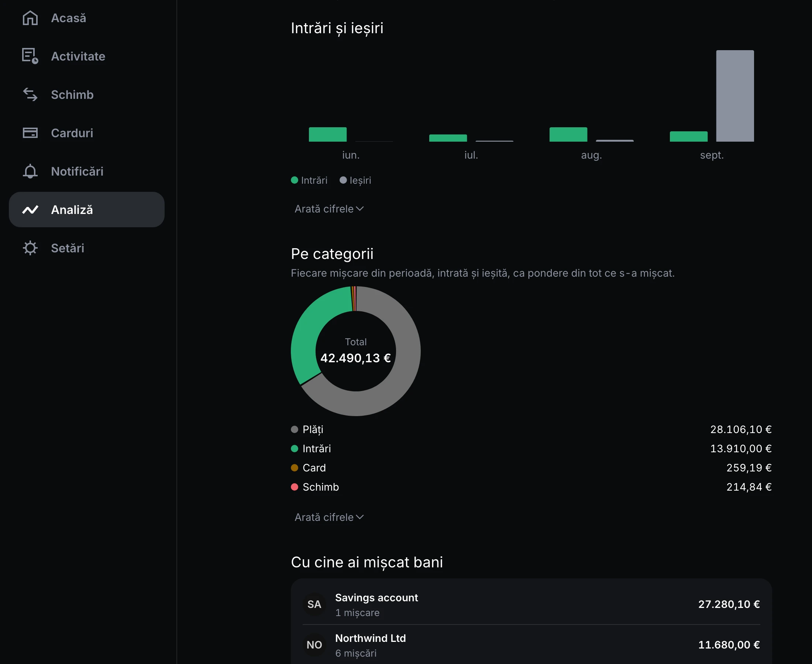Click the Activitate list icon

(x=30, y=56)
